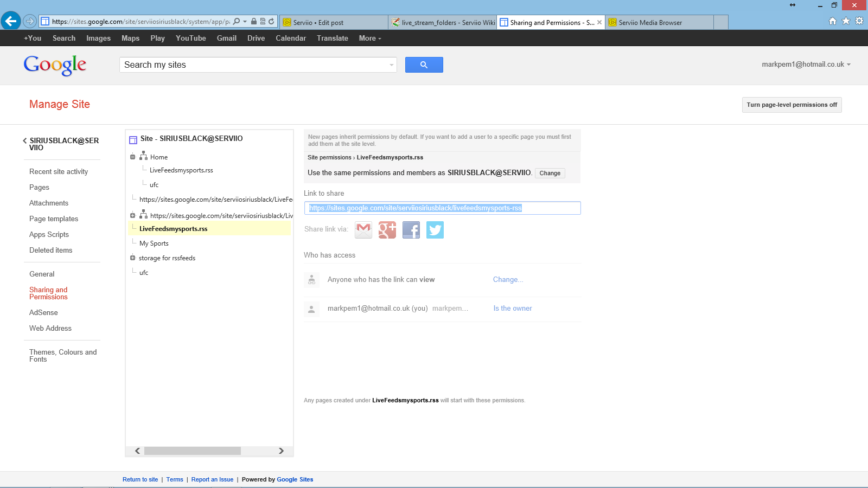Select LiveFeedsmysports.rss under Home
868x488 pixels.
181,170
